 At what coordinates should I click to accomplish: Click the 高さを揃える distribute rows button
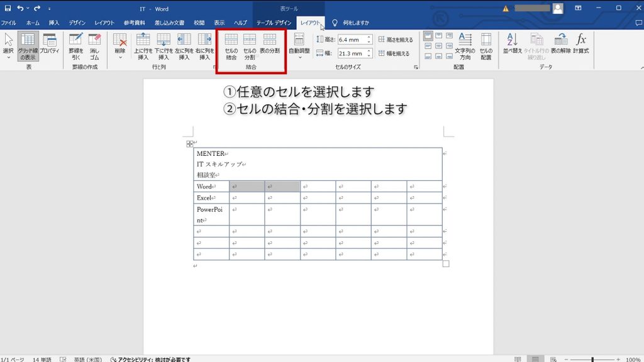396,40
